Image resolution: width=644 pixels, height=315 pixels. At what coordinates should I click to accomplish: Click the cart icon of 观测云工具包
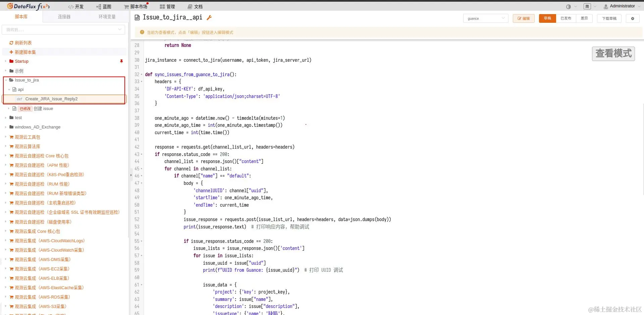click(x=11, y=137)
